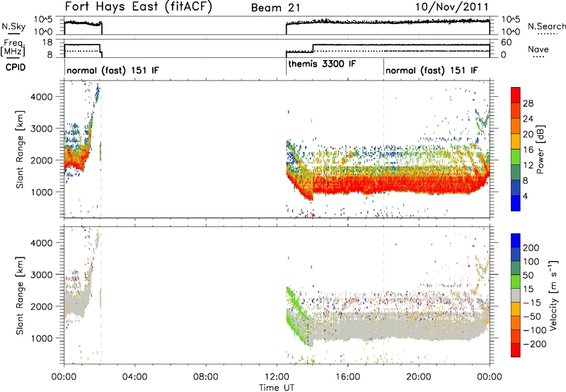This screenshot has width=566, height=392.
Task: Click the 'Beam 21' label
Action: coord(275,8)
